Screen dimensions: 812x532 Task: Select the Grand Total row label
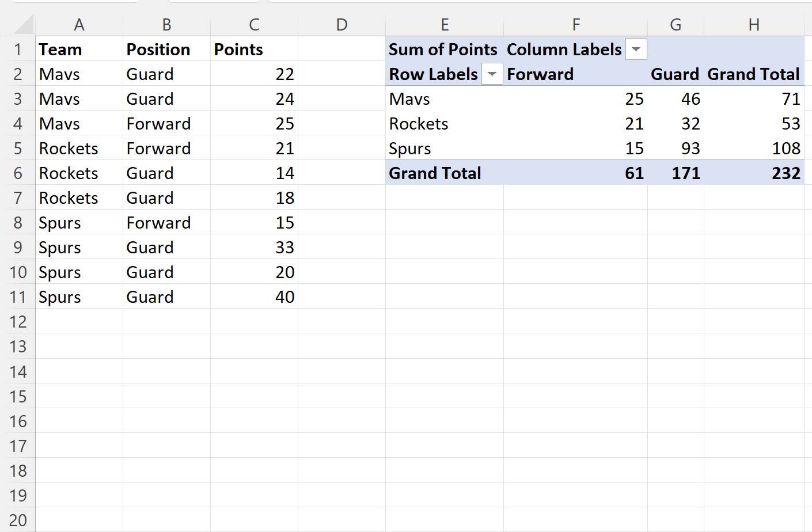click(x=444, y=173)
